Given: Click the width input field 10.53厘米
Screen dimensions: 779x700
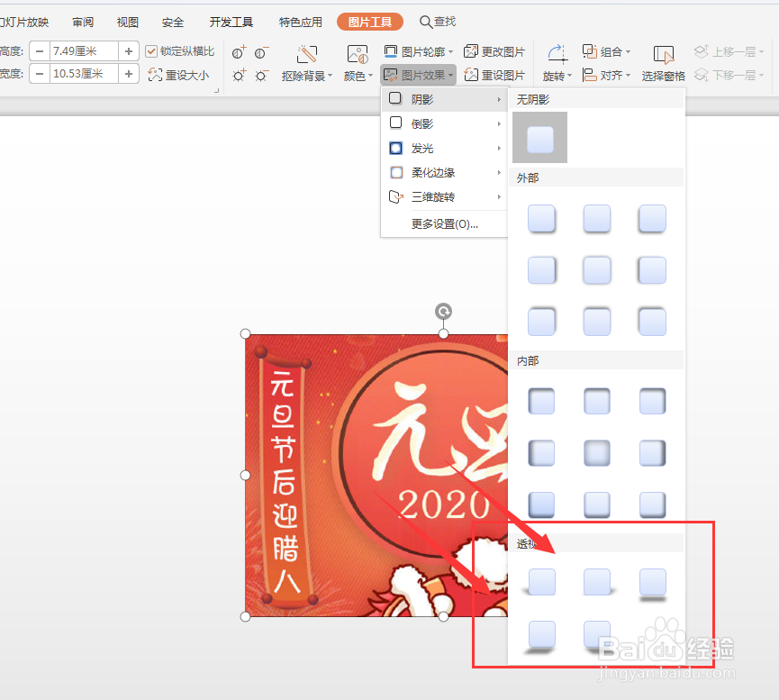Looking at the screenshot, I should 84,74.
